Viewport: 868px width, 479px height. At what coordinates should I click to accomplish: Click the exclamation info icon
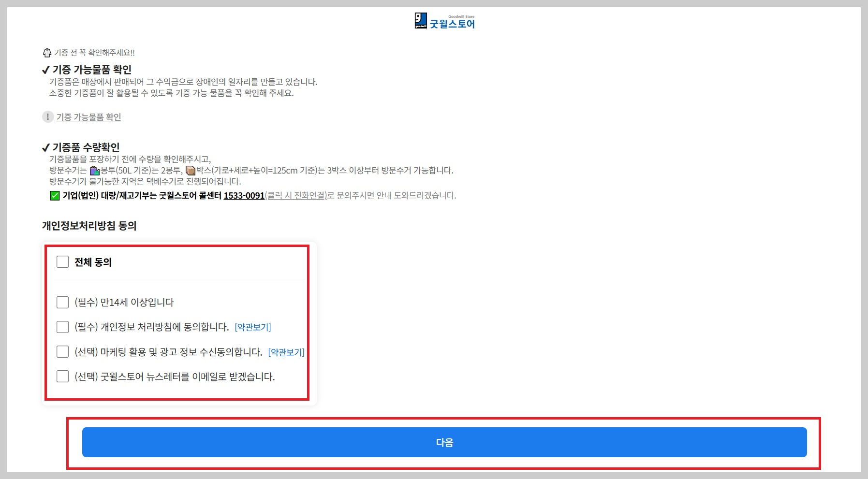pos(48,117)
